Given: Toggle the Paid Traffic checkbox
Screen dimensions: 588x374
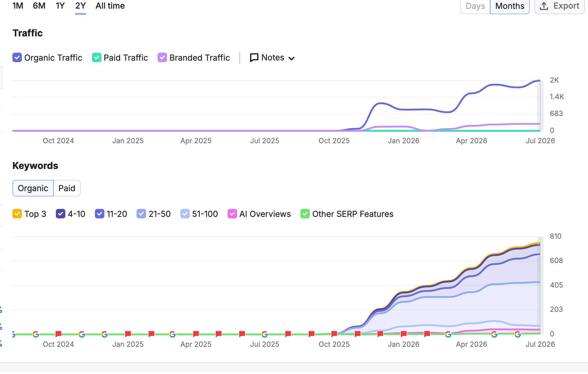Looking at the screenshot, I should (x=97, y=57).
